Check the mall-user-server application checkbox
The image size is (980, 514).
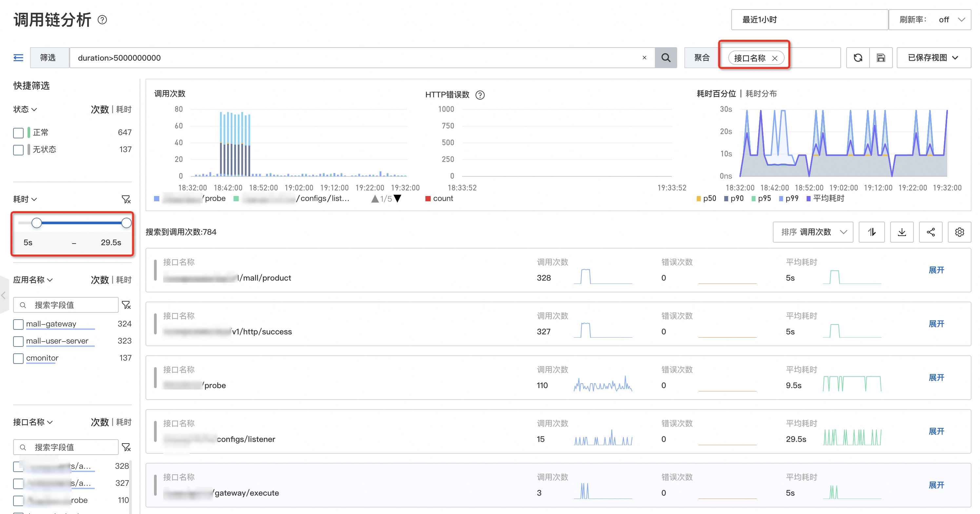pyautogui.click(x=18, y=341)
